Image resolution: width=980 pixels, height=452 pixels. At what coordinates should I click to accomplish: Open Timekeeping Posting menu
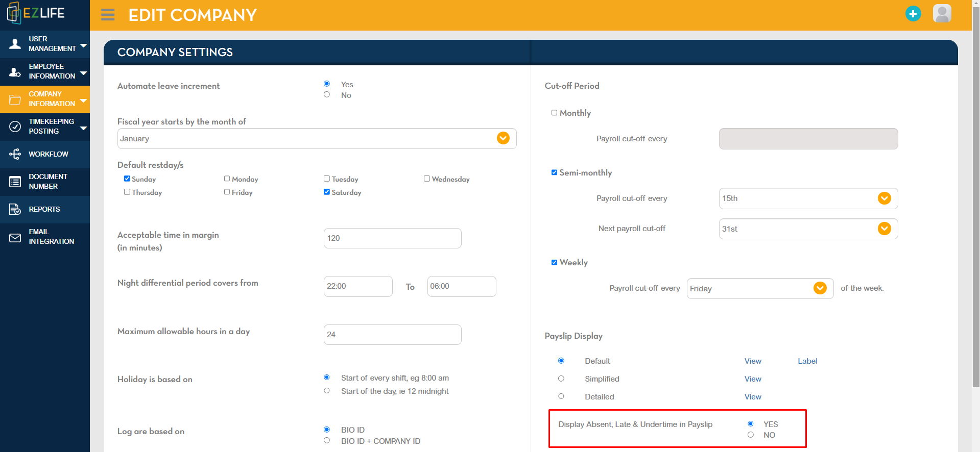pos(45,127)
